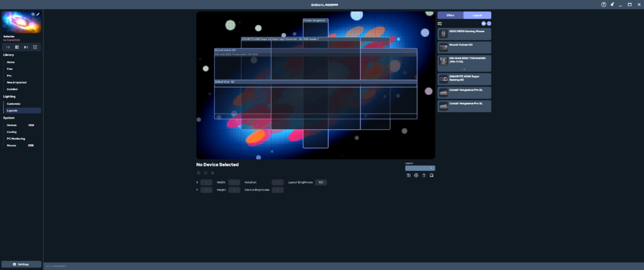This screenshot has height=270, width=644.
Task: Open the Layout dropdown
Action: (x=420, y=168)
